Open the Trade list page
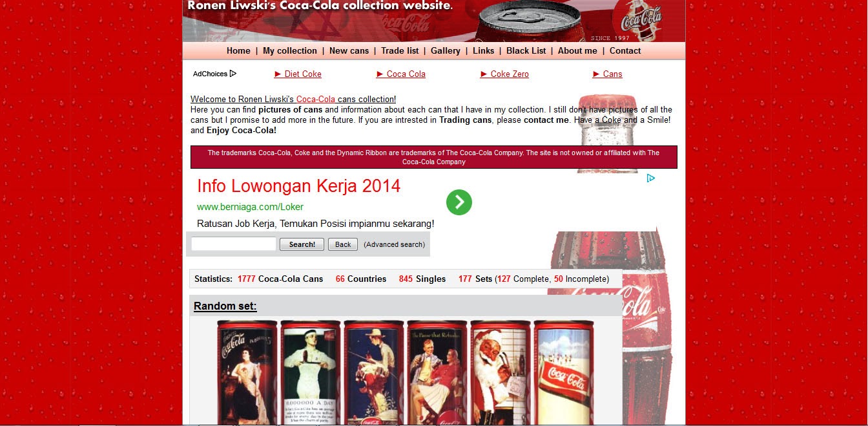 point(400,51)
